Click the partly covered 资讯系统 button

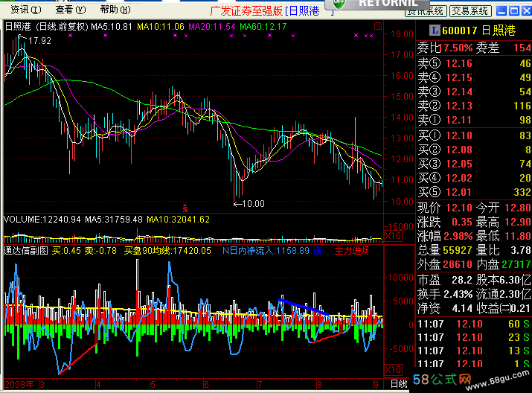[426, 12]
